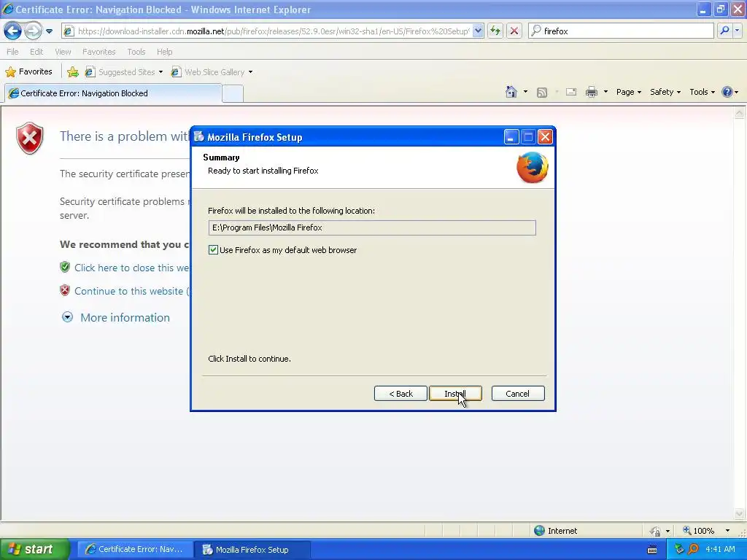This screenshot has width=747, height=560.
Task: Click the protected mode status bar icon
Action: (x=656, y=531)
